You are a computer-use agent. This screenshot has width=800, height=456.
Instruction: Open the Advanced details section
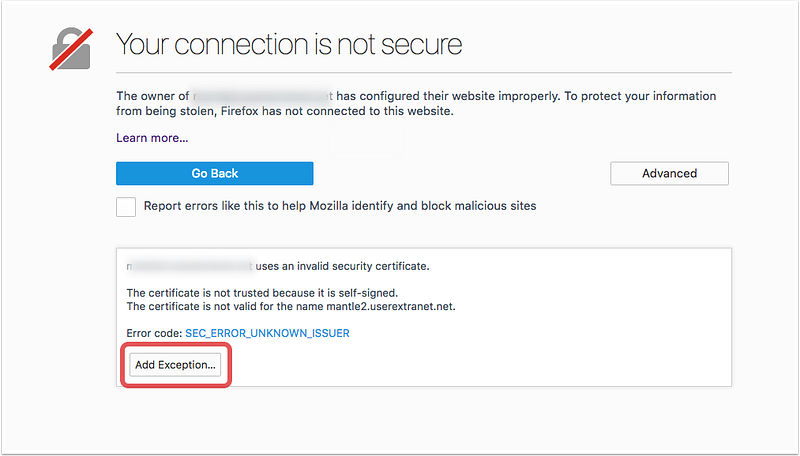tap(669, 173)
